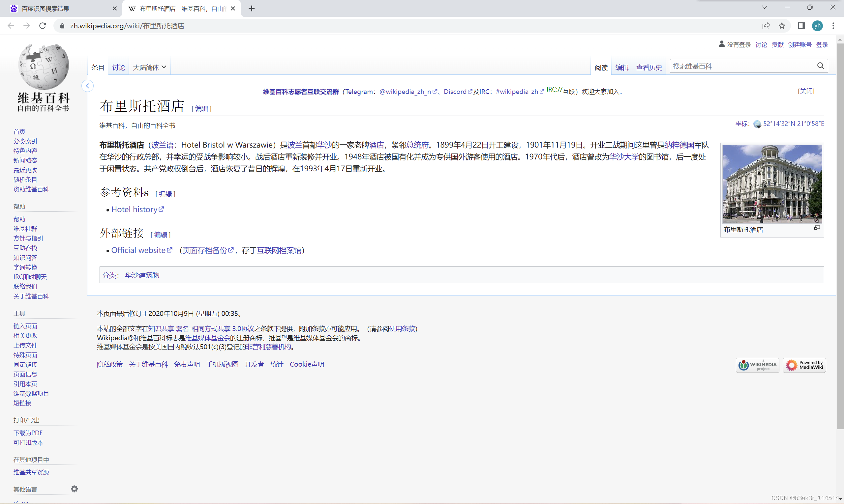Bookmark this page with the star icon
844x504 pixels.
[x=782, y=26]
